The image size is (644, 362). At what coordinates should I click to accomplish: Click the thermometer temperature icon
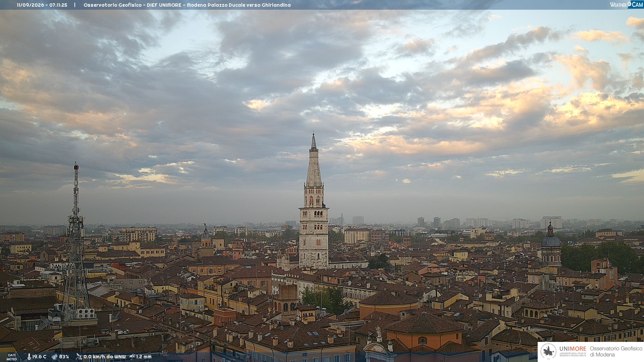pos(29,357)
